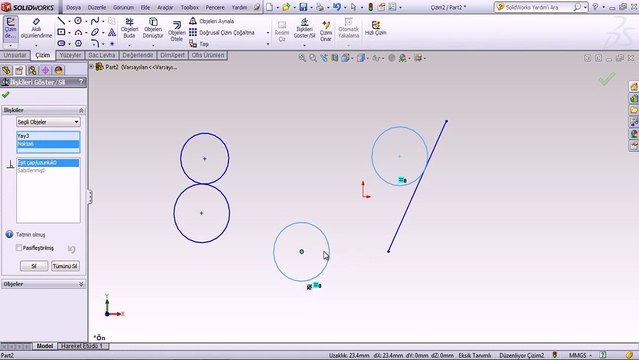Viewport: 639px width, 360px height.
Task: Open the Dosya menu
Action: click(x=73, y=7)
